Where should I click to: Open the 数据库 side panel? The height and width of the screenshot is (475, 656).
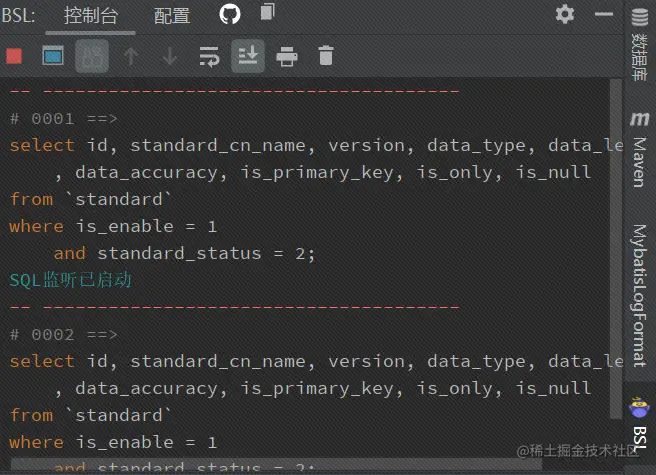point(639,50)
